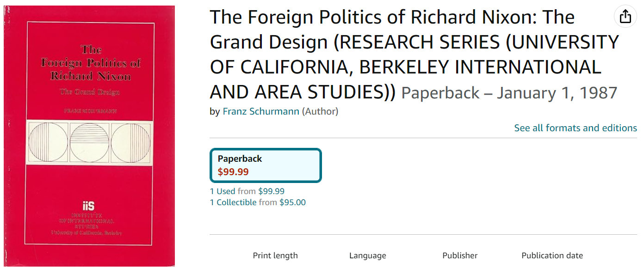Click the red $99.99 price in Paperback box
The height and width of the screenshot is (268, 644).
pos(233,172)
